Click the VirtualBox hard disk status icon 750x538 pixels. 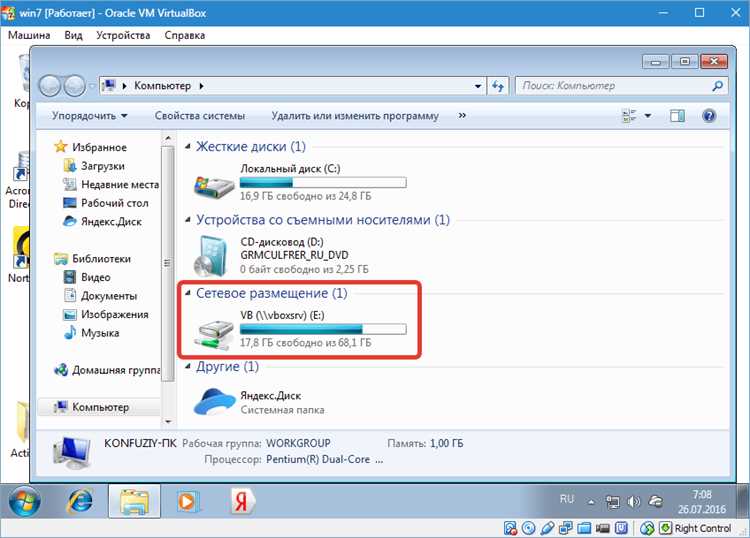click(510, 528)
